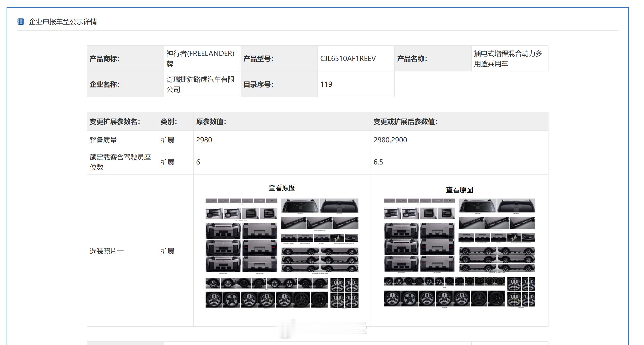Click column header 变更扩展参数名

122,121
